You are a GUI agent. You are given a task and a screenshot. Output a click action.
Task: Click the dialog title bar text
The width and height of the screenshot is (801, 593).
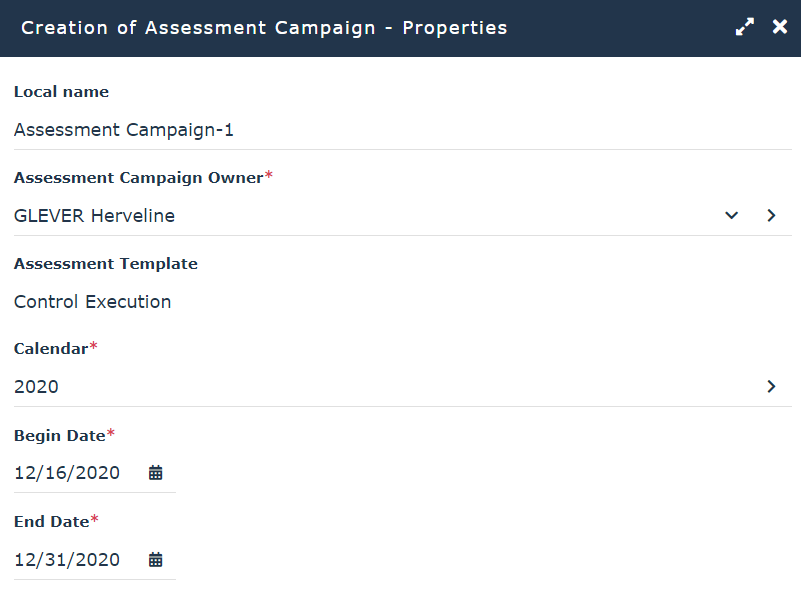(x=264, y=28)
